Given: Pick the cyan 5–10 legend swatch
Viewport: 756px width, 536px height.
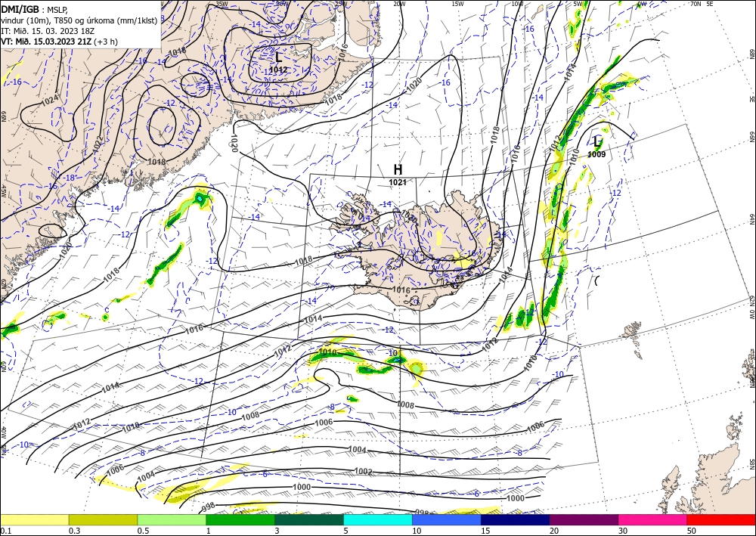Looking at the screenshot, I should 378,519.
